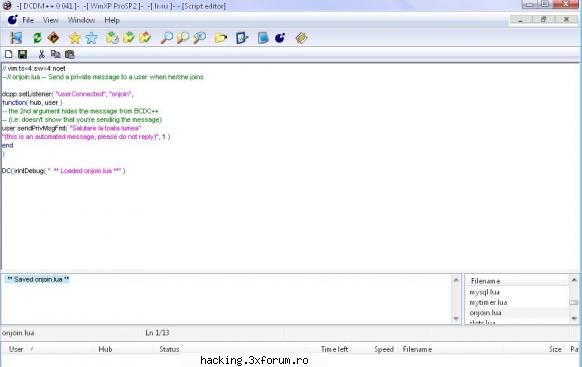The image size is (582, 367).
Task: Sort transfers by Time left column
Action: (334, 349)
